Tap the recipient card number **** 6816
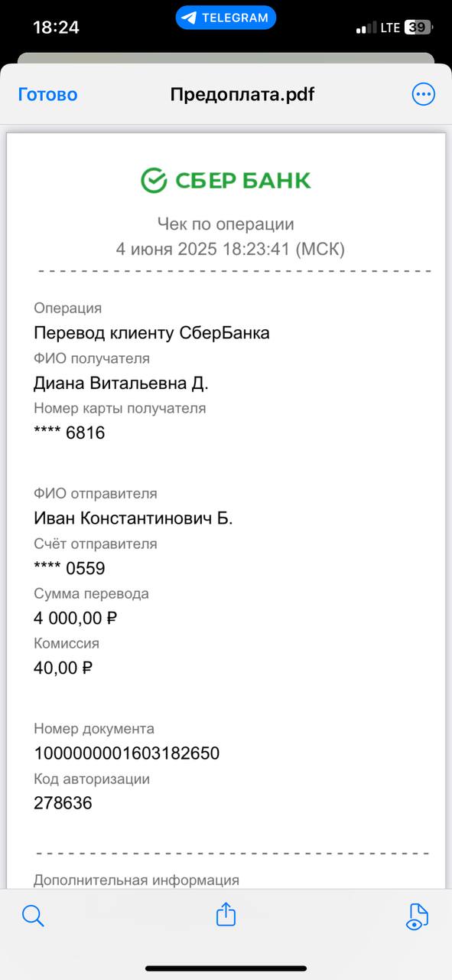This screenshot has height=980, width=452. click(70, 433)
